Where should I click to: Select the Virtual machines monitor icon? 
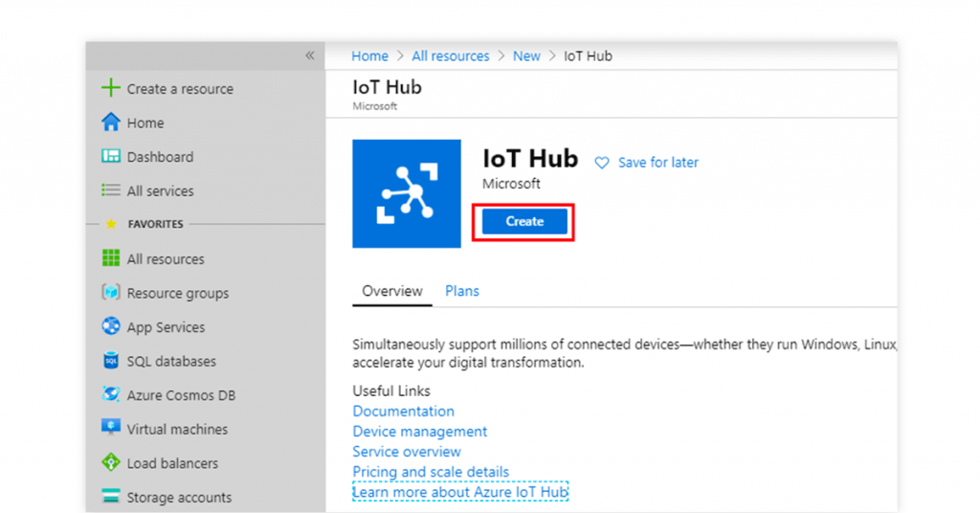pyautogui.click(x=111, y=429)
